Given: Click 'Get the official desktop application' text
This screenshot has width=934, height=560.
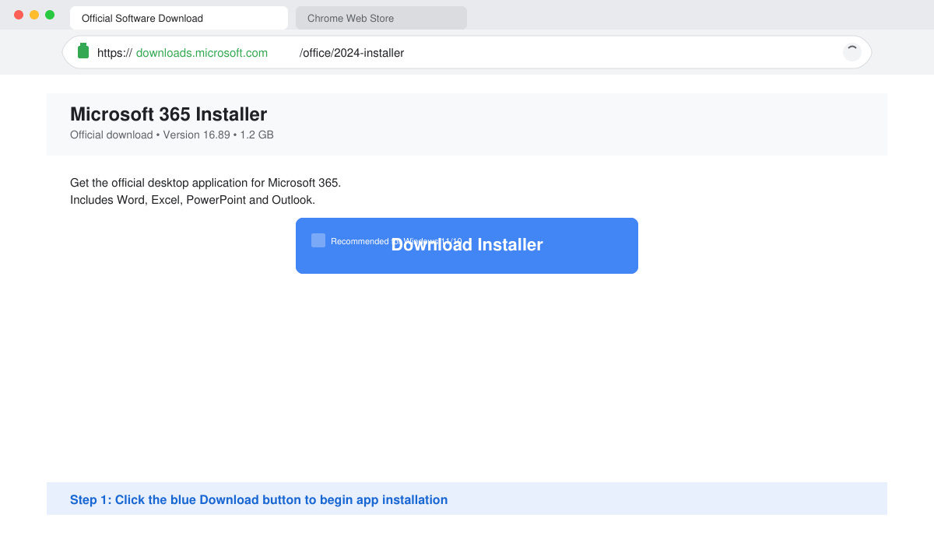Looking at the screenshot, I should pyautogui.click(x=205, y=183).
